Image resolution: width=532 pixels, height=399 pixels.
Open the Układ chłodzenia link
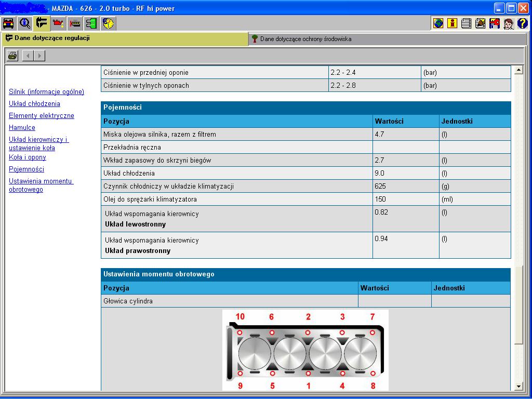(34, 104)
